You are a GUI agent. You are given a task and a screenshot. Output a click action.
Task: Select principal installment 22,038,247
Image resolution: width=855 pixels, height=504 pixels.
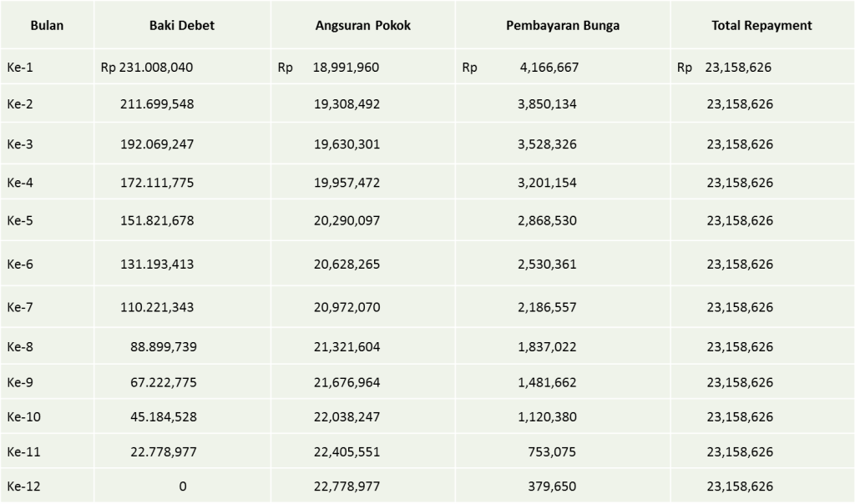347,417
